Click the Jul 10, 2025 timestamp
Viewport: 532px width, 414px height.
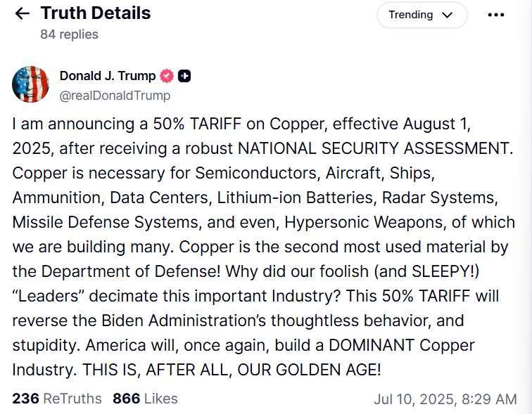(x=445, y=399)
